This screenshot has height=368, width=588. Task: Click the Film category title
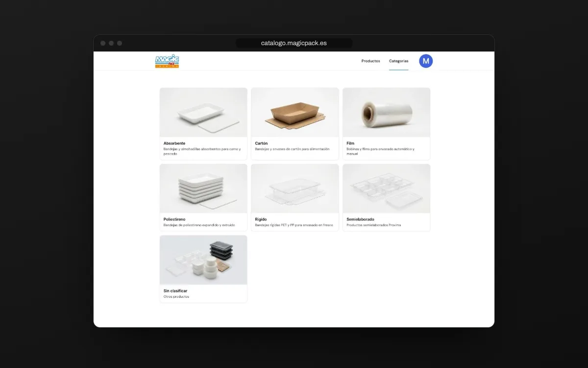[x=350, y=143]
